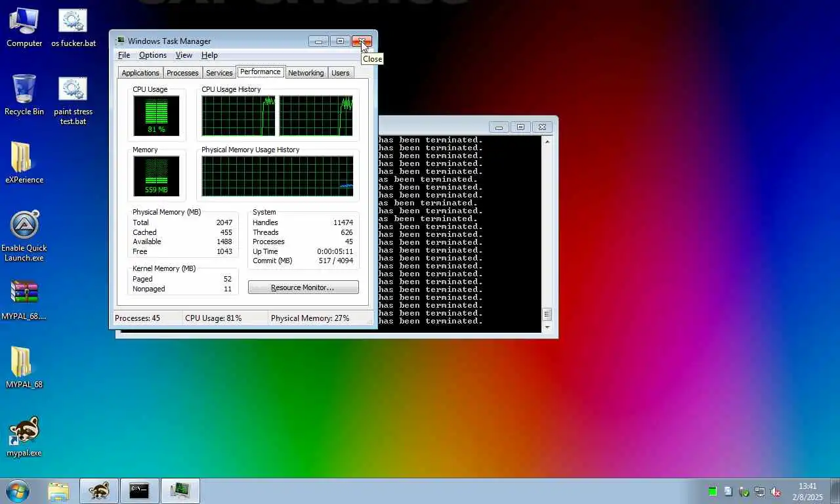This screenshot has height=504, width=840.
Task: Open the View menu
Action: [184, 55]
